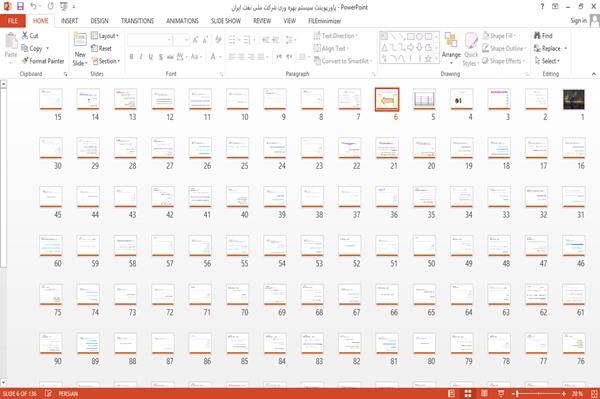Click PERSIAN language indicator in status bar
The width and height of the screenshot is (600, 399).
(x=68, y=393)
